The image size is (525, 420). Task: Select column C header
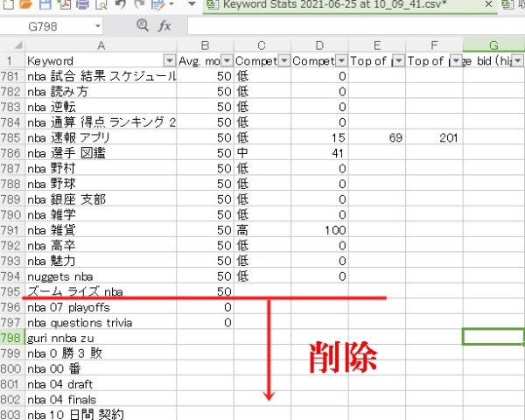coord(262,45)
